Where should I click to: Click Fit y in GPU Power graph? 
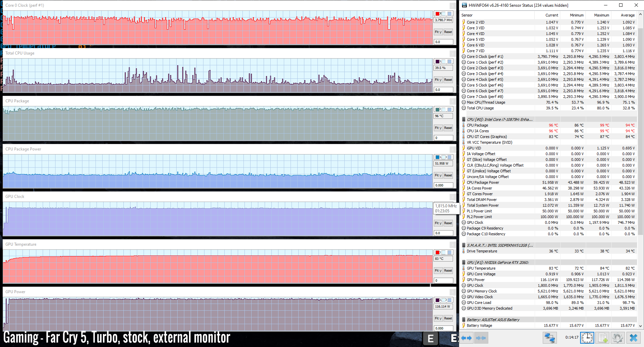point(438,318)
